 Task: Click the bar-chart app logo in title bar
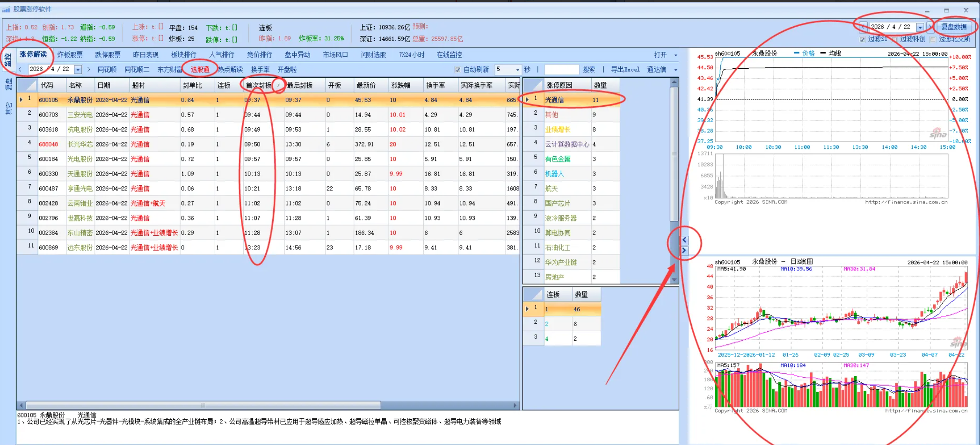click(x=6, y=8)
